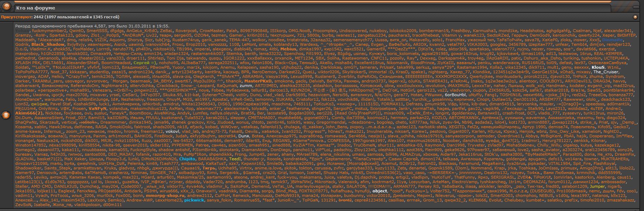View the Akim666(2) user profile

tap(28, 113)
